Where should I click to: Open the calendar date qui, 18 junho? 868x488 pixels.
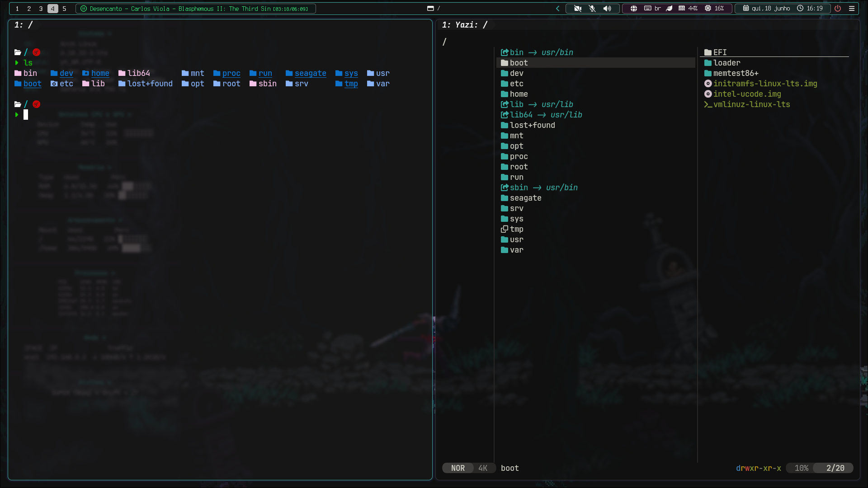coord(766,9)
